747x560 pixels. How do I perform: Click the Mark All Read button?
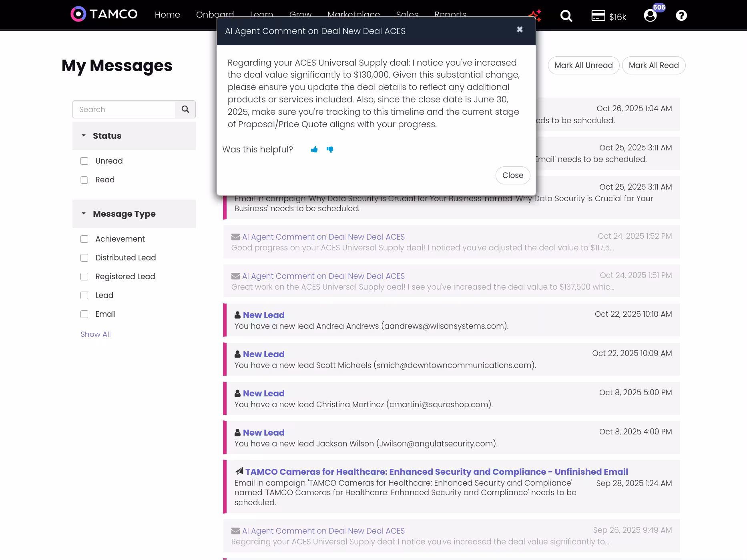[653, 65]
